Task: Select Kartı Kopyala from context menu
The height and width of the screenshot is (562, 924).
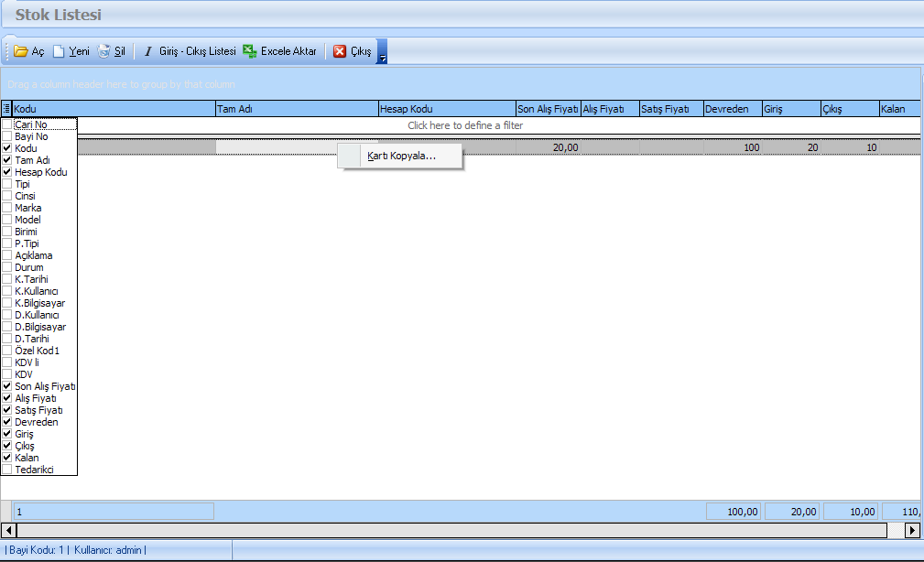Action: coord(401,156)
